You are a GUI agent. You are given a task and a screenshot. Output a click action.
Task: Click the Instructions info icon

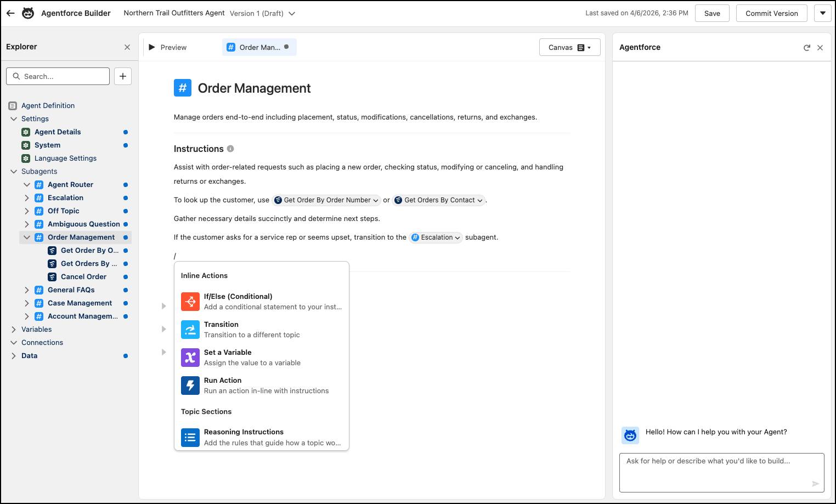point(230,149)
